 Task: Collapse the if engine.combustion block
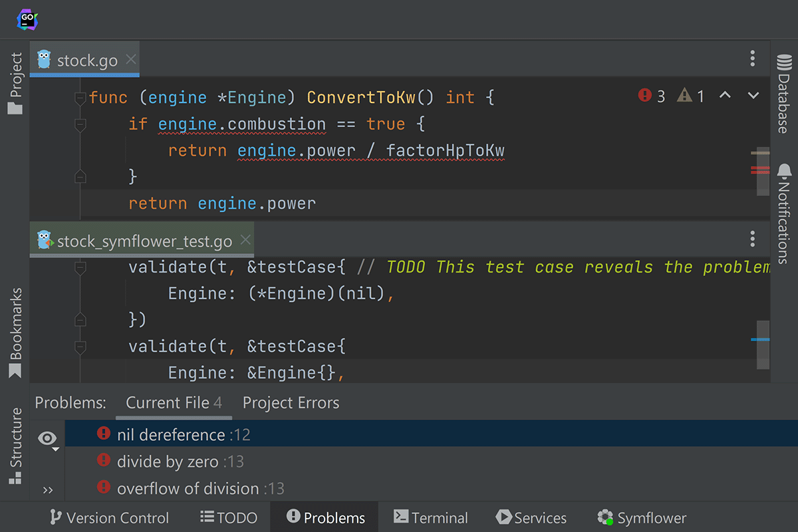[80, 125]
